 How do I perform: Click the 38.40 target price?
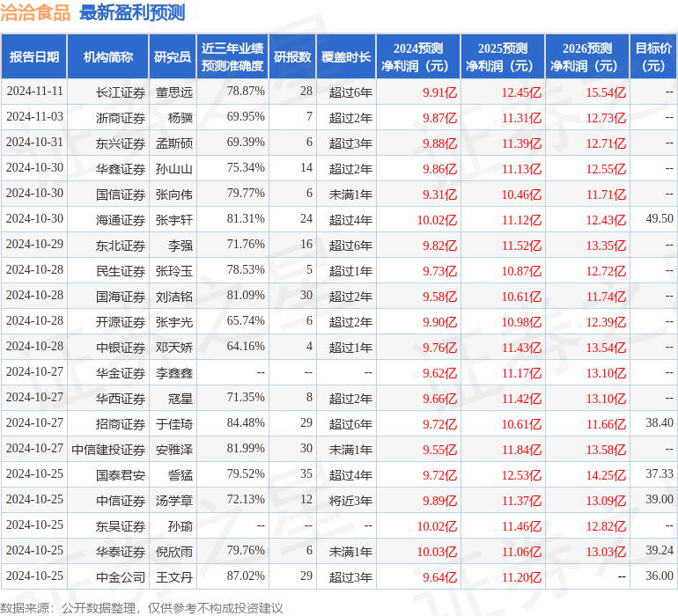(660, 422)
